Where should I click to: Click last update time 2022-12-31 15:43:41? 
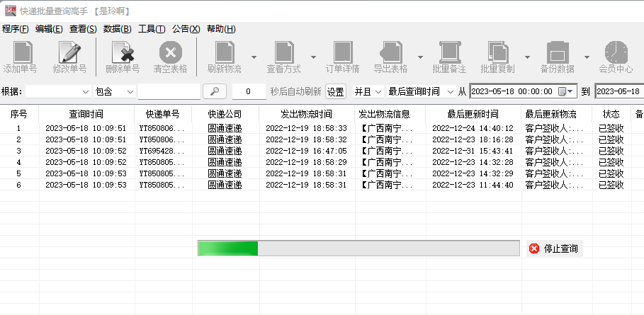[x=473, y=151]
